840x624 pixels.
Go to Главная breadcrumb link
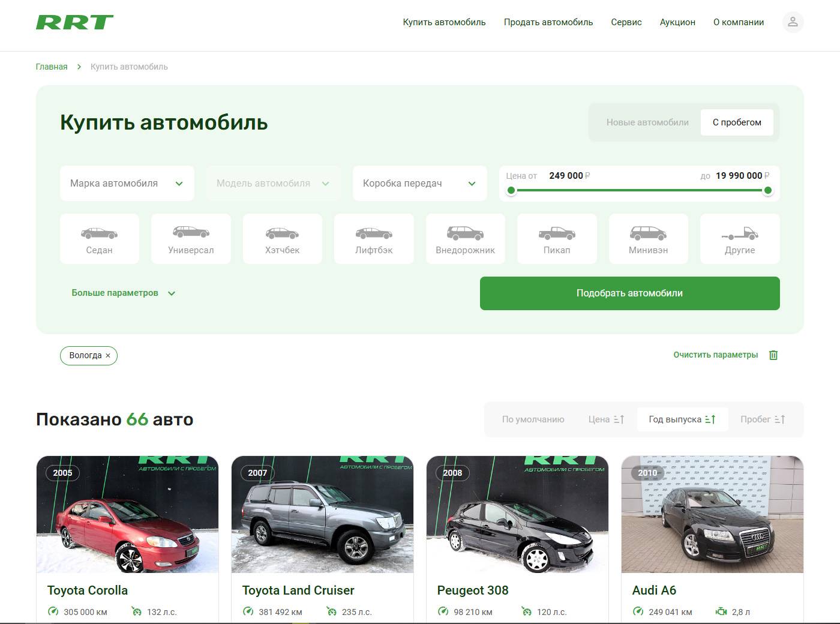(x=52, y=67)
